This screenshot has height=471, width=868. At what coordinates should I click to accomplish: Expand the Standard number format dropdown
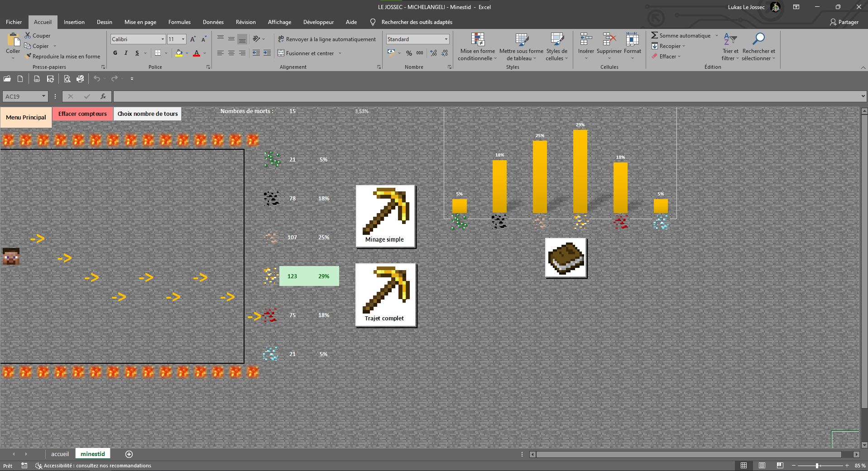click(x=446, y=39)
